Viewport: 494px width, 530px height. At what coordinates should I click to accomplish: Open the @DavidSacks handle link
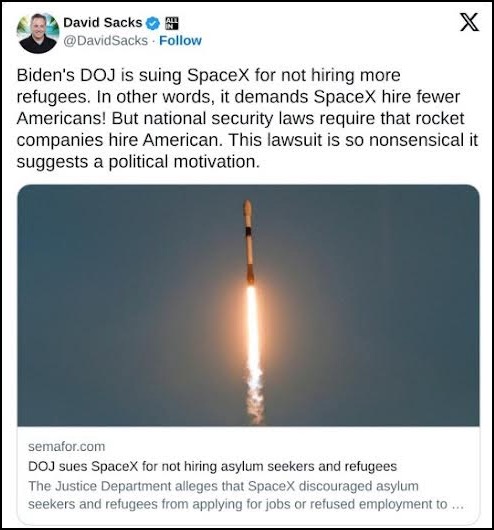(105, 41)
